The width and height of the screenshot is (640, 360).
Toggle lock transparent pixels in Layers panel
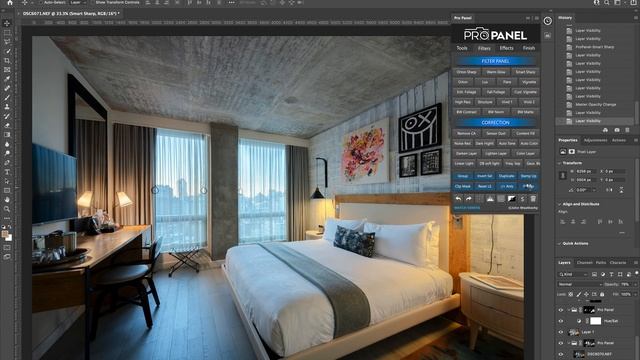tap(571, 294)
